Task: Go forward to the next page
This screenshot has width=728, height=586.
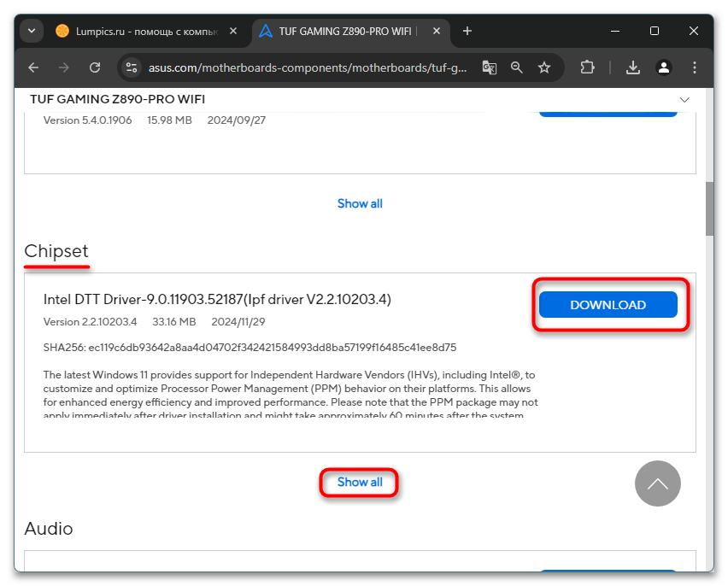Action: [63, 67]
